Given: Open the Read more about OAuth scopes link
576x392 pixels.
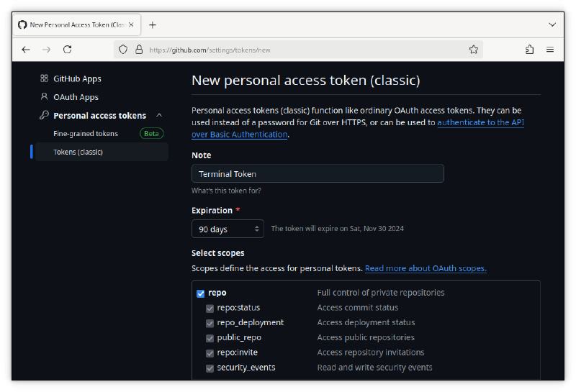Looking at the screenshot, I should [x=426, y=268].
